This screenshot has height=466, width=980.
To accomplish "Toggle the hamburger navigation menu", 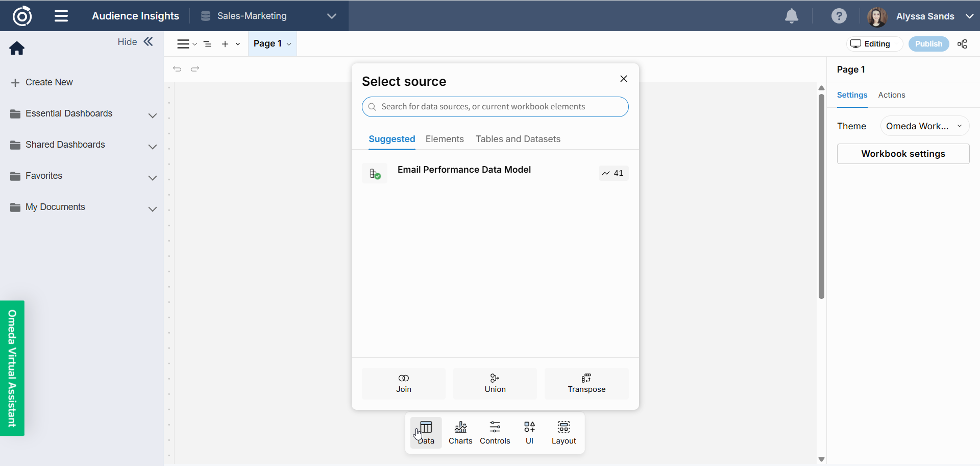I will tap(61, 16).
